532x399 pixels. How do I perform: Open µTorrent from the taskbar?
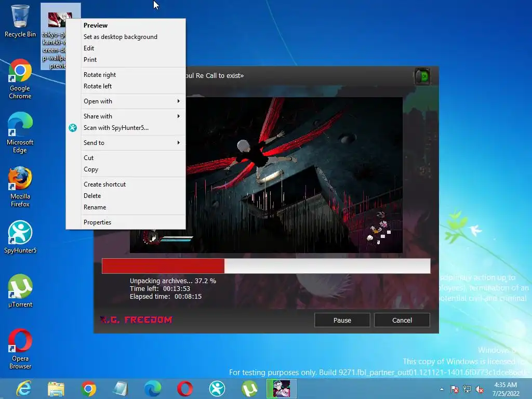click(x=249, y=389)
